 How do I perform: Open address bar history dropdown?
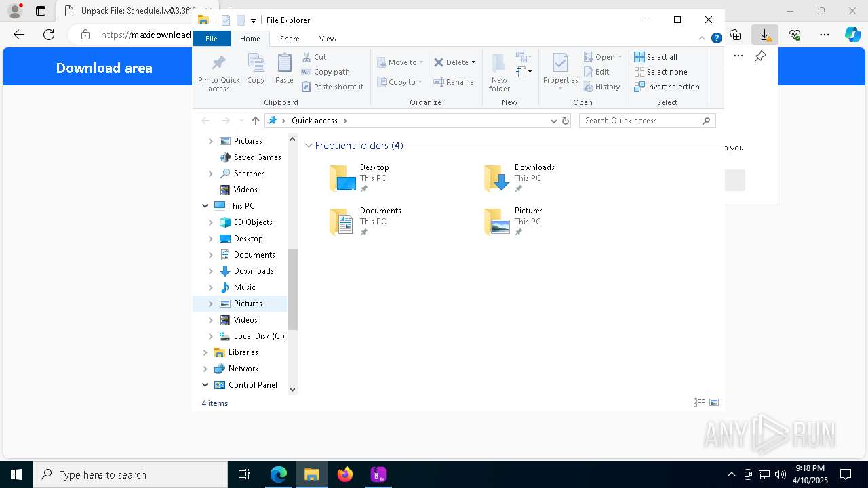tap(554, 121)
